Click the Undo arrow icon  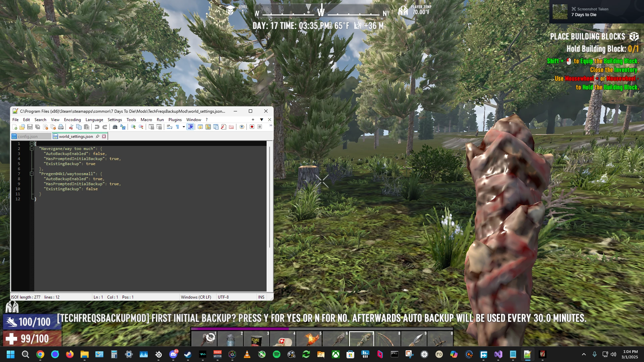click(97, 127)
